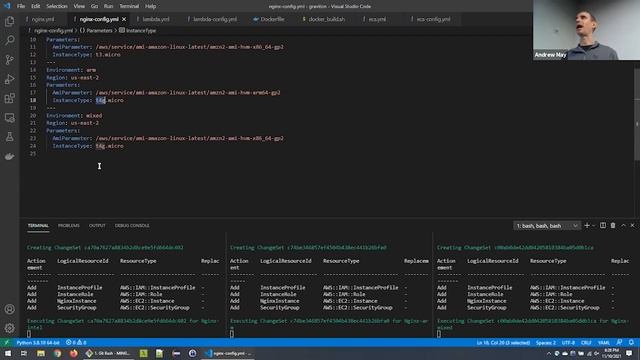Viewport: 640px width, 360px height.
Task: Open the Extensions view
Action: click(x=9, y=98)
